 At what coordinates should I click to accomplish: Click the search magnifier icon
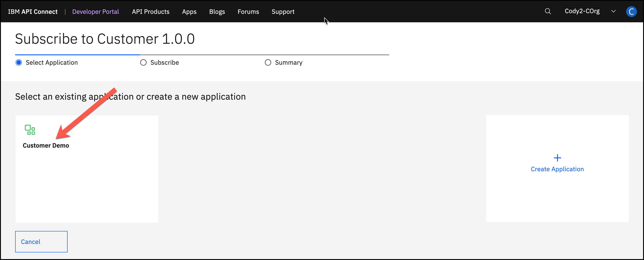coord(547,12)
